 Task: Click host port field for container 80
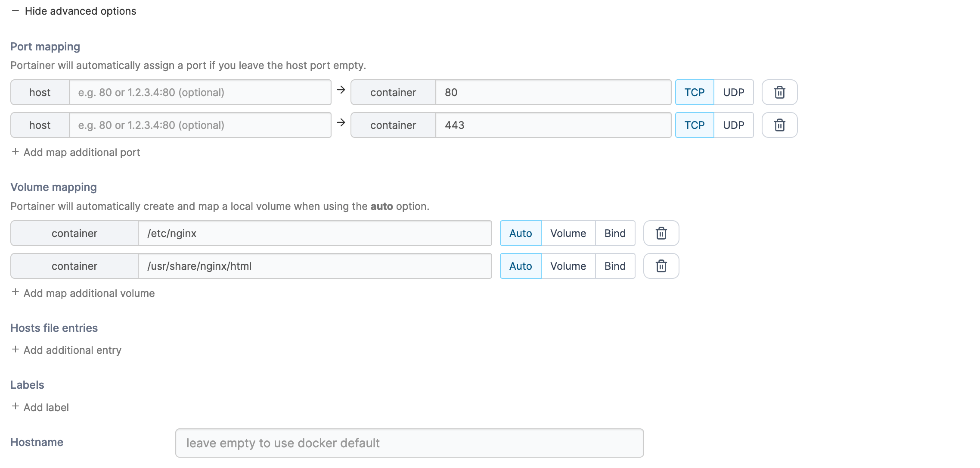[200, 92]
